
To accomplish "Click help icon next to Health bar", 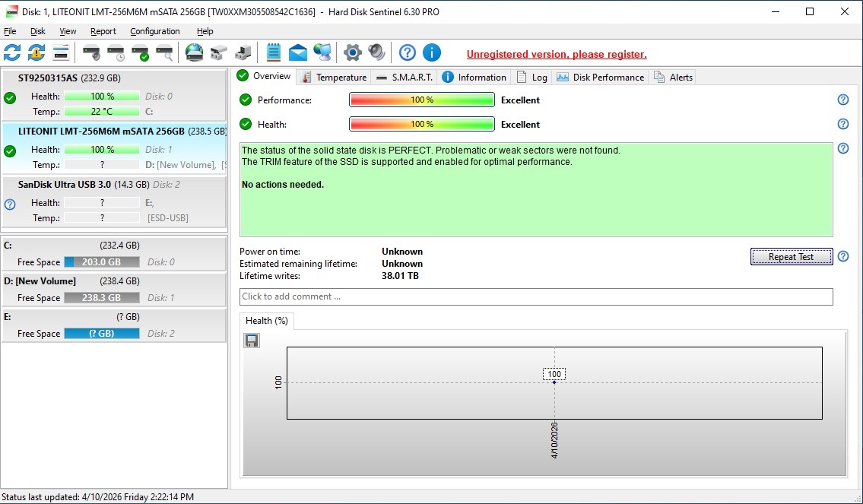I will 842,124.
